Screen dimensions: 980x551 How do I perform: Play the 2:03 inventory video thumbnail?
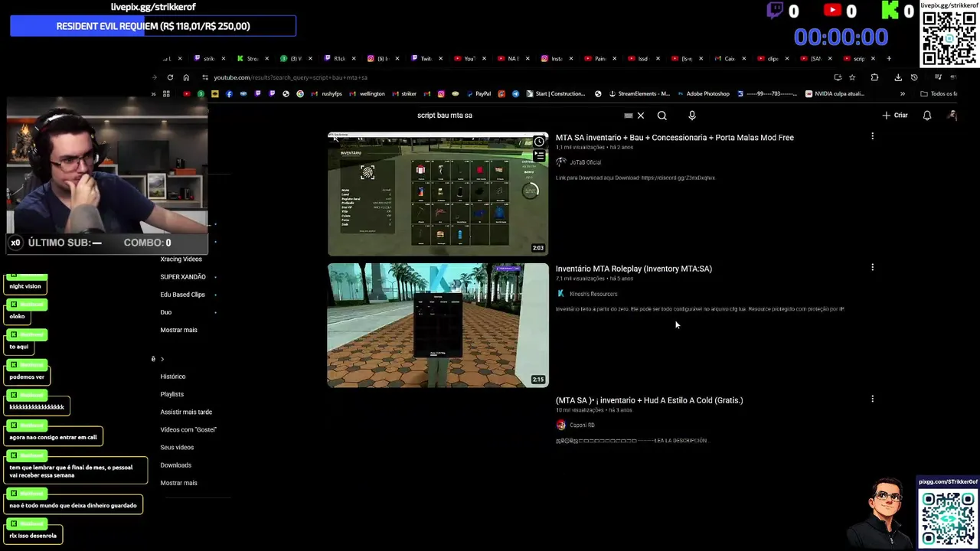click(x=438, y=194)
